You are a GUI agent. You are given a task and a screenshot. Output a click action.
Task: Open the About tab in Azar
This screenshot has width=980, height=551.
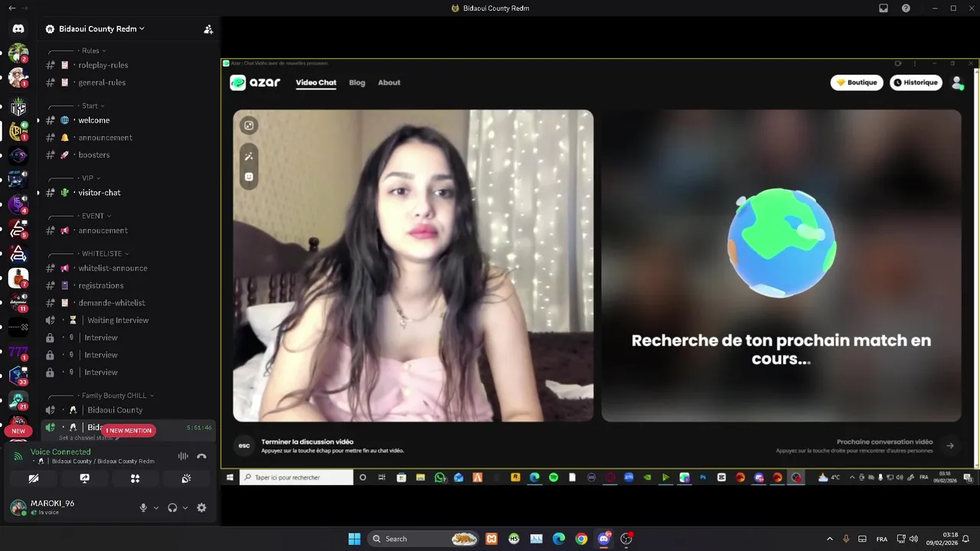(x=389, y=83)
